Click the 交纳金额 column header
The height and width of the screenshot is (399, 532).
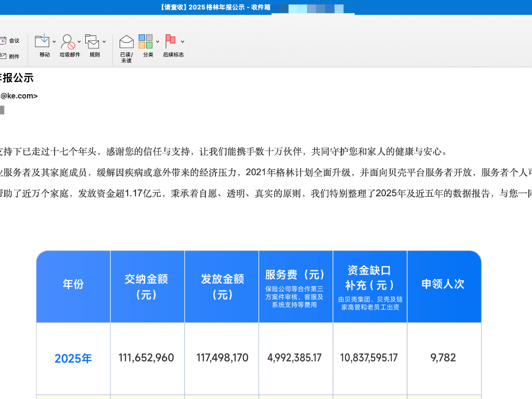pos(147,286)
